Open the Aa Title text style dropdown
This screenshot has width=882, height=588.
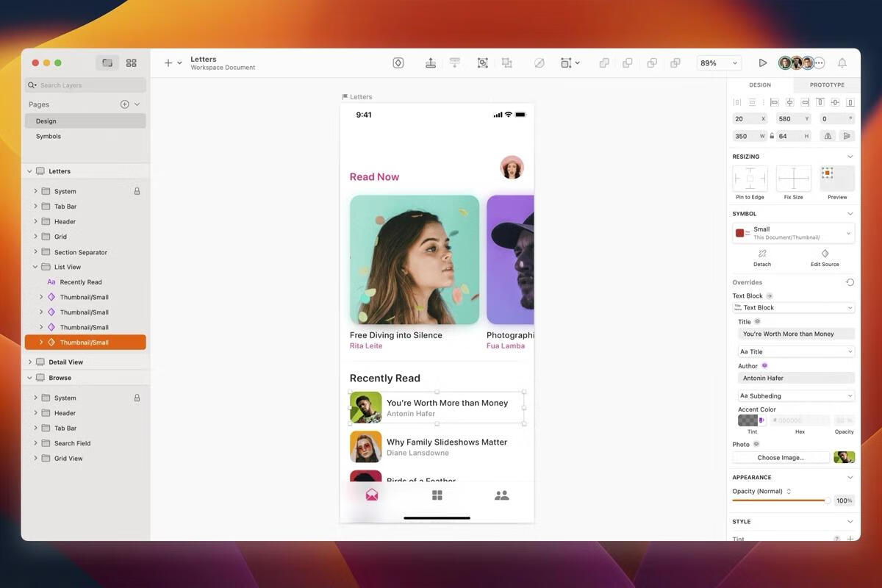click(795, 351)
